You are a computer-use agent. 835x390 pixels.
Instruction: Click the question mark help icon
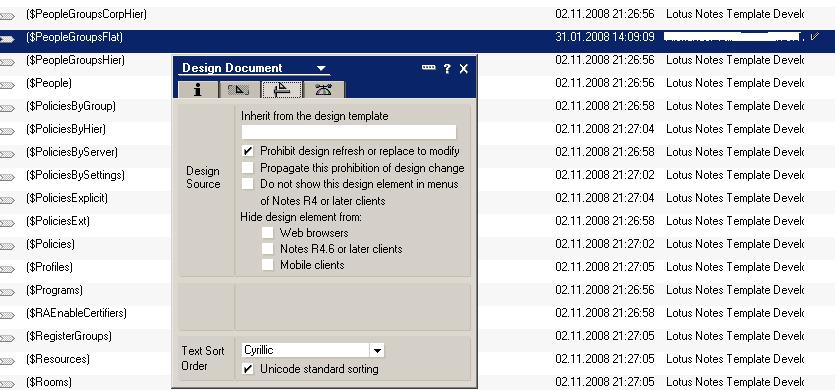pyautogui.click(x=447, y=69)
